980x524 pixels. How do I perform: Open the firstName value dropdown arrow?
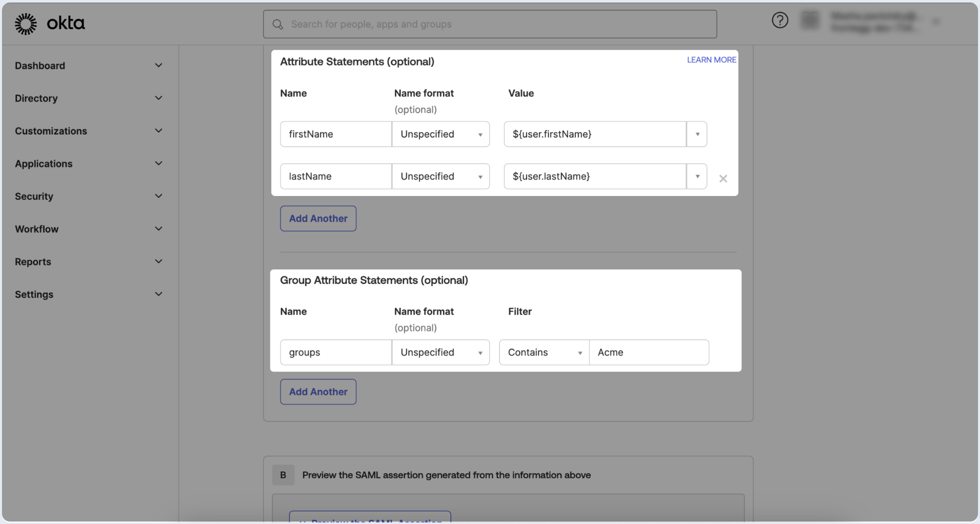coord(697,134)
